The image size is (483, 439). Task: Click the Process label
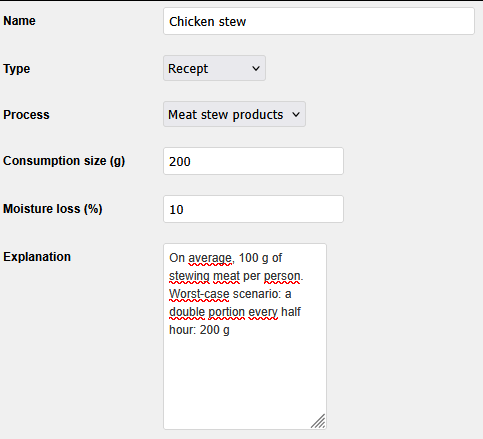(26, 115)
